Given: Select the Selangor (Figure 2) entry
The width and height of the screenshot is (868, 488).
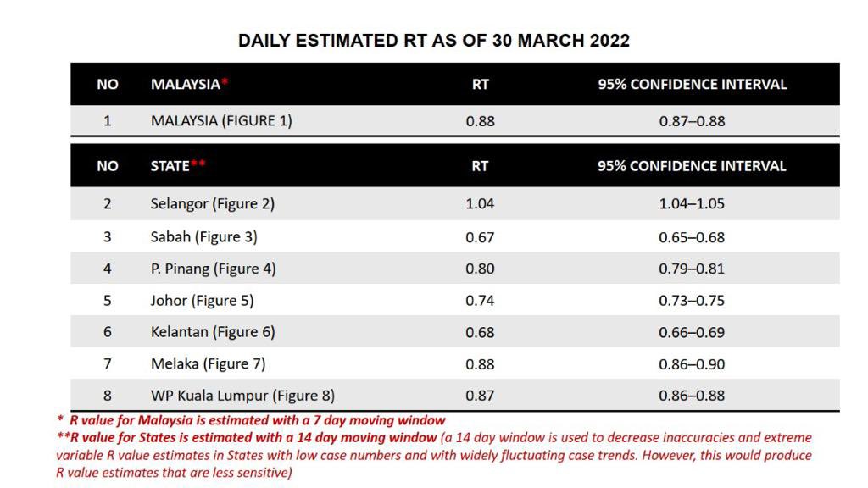Looking at the screenshot, I should click(x=213, y=203).
